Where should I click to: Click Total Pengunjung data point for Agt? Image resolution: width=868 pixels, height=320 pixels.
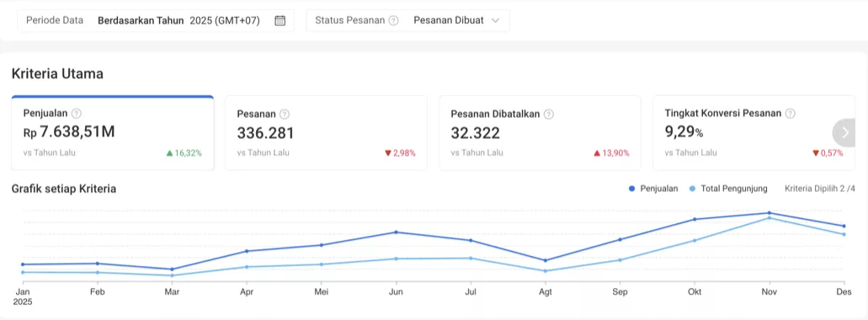(546, 270)
